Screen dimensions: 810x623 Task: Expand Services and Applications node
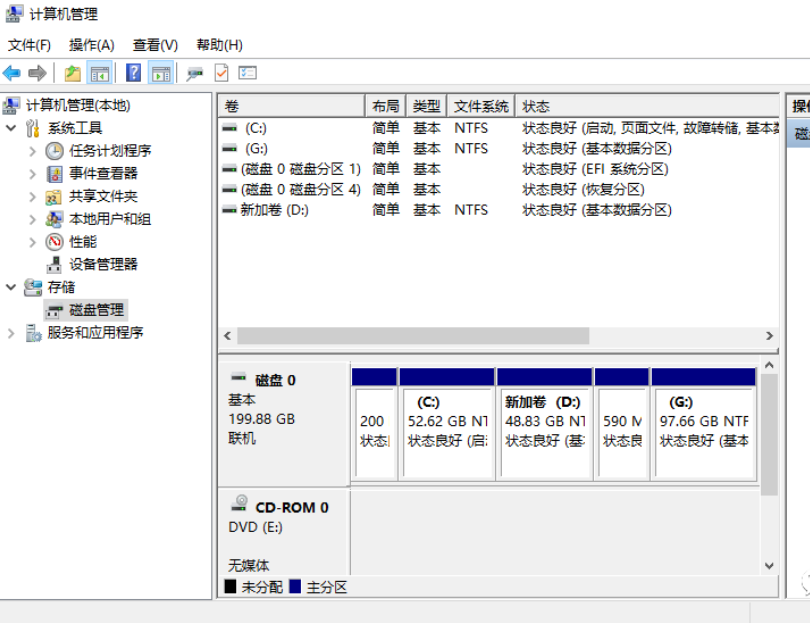click(11, 333)
